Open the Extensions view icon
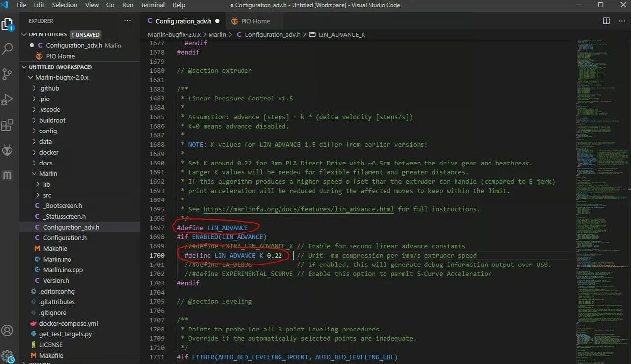The image size is (631, 364). coord(7,125)
